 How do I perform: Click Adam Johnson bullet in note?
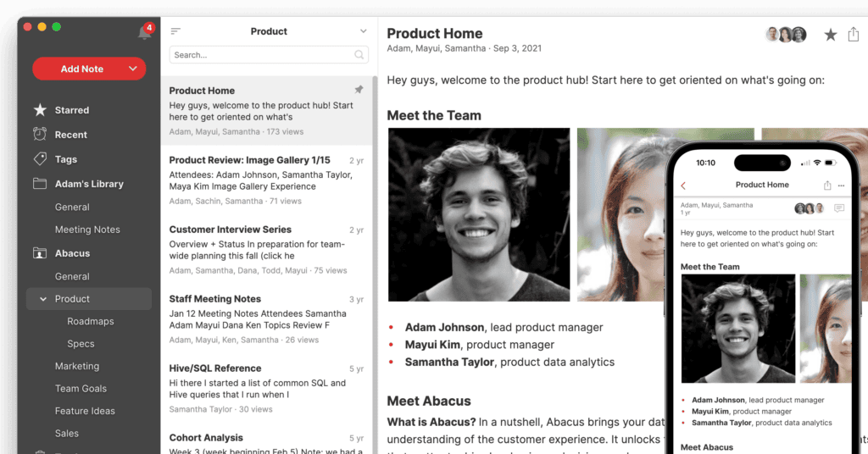(x=504, y=327)
